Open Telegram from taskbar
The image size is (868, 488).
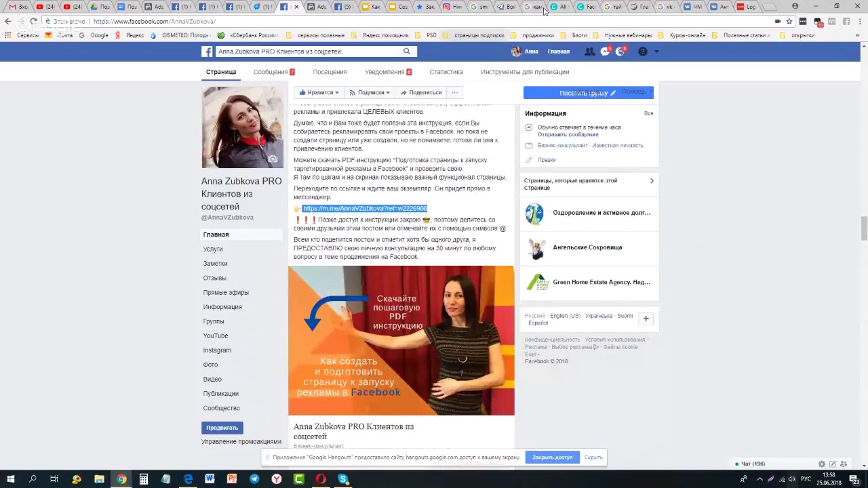click(x=254, y=479)
